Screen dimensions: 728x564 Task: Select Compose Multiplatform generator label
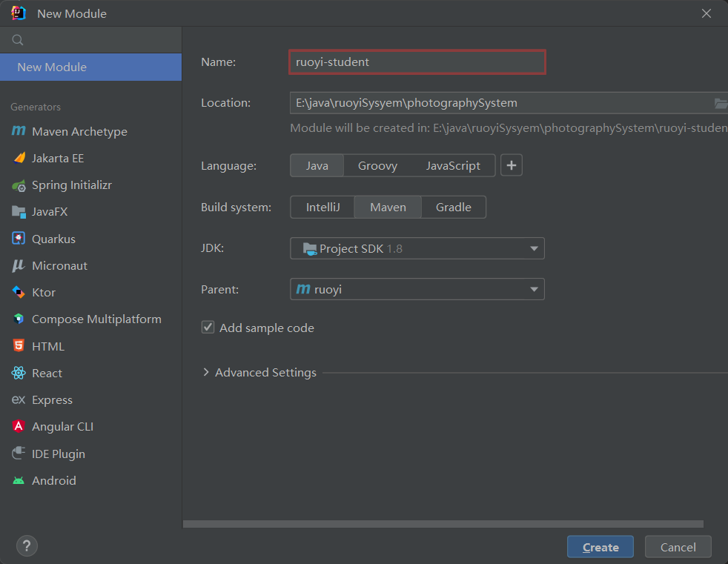(96, 319)
